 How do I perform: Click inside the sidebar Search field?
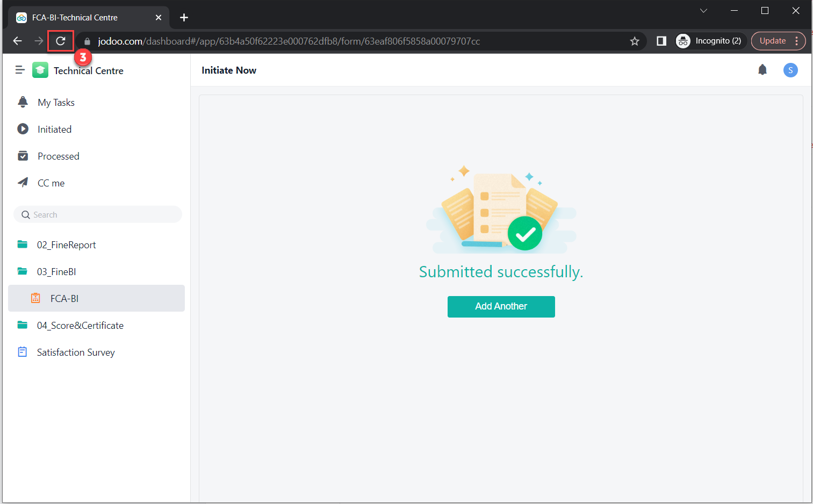[97, 214]
